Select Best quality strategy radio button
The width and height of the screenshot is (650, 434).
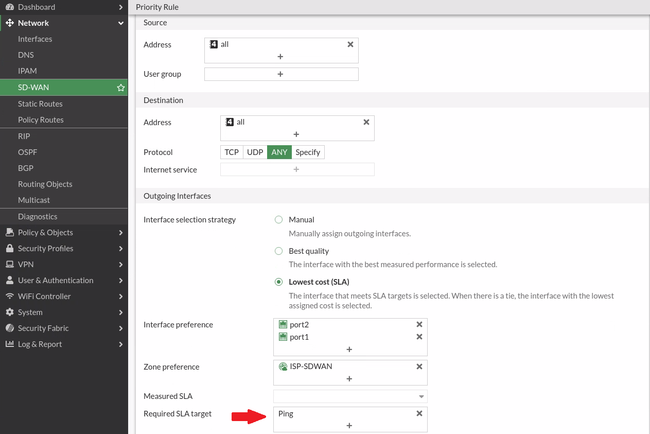tap(279, 251)
